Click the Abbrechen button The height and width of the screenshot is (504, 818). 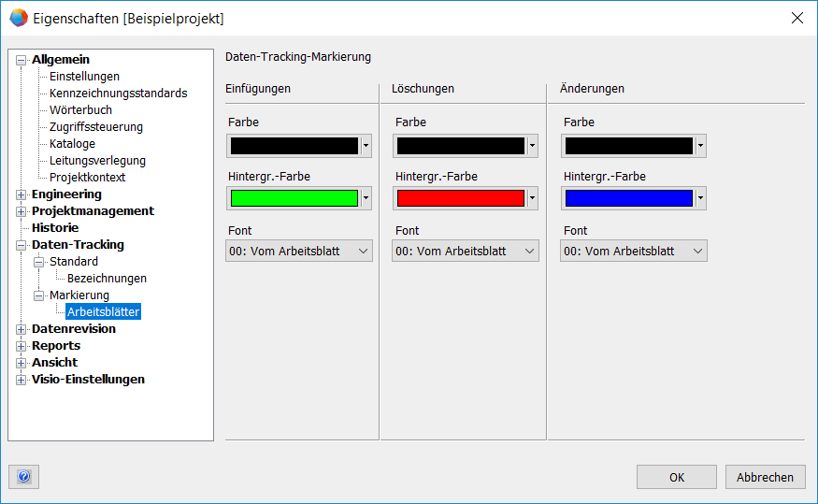pyautogui.click(x=765, y=477)
